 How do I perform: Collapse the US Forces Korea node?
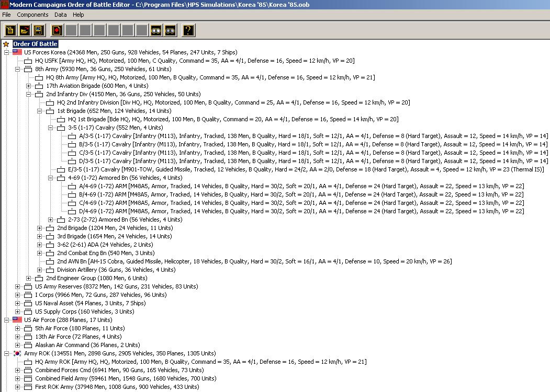click(x=6, y=52)
